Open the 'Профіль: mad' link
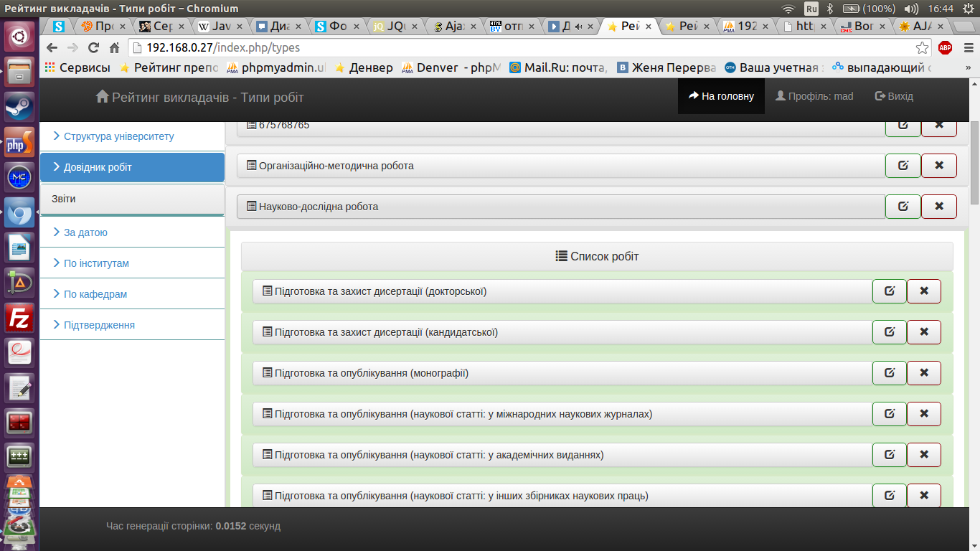The height and width of the screenshot is (551, 980). [x=814, y=96]
